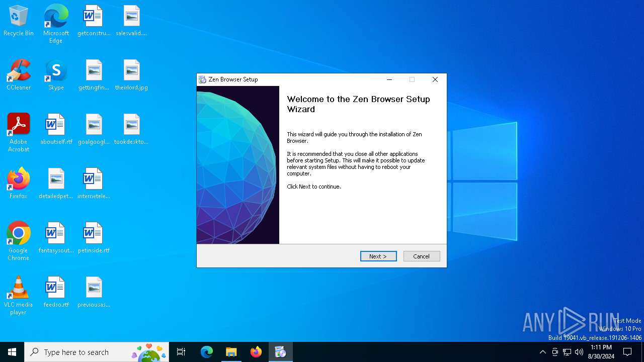Open the volume control tray icon
The image size is (644, 362).
pos(579,352)
